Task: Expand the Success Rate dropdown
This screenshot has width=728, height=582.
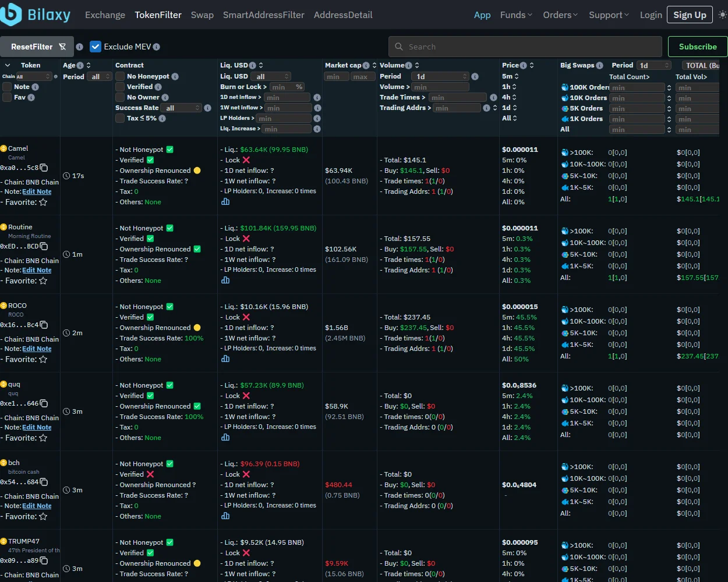Action: [182, 108]
